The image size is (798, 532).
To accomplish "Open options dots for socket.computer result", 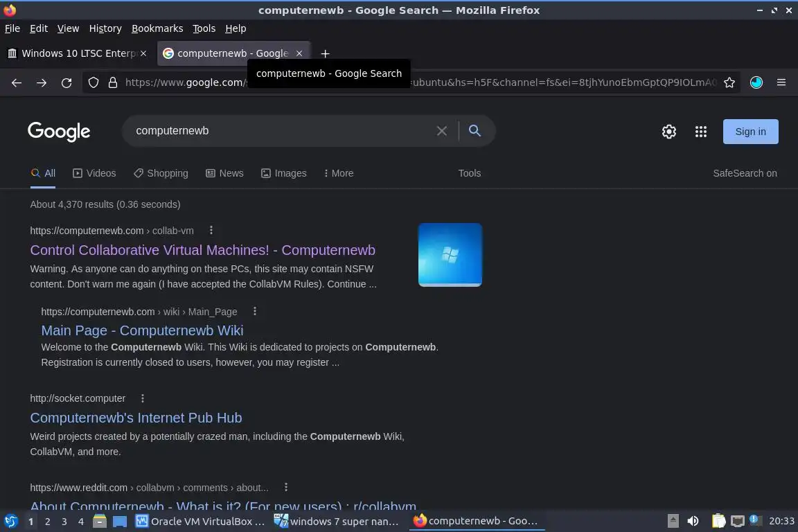I will (143, 398).
